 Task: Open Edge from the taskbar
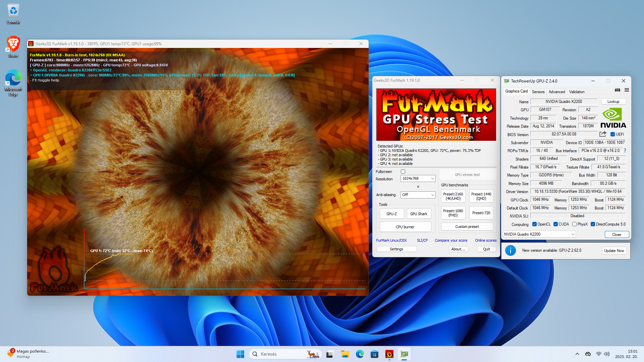(360, 354)
